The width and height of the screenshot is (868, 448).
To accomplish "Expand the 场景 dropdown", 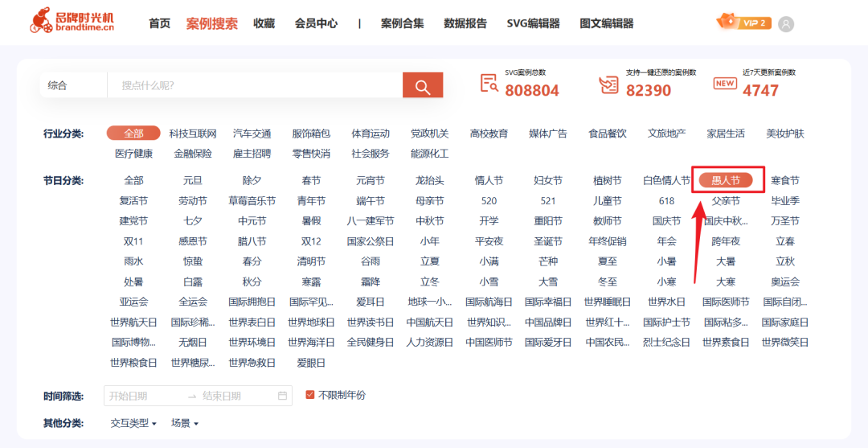I will (x=184, y=423).
